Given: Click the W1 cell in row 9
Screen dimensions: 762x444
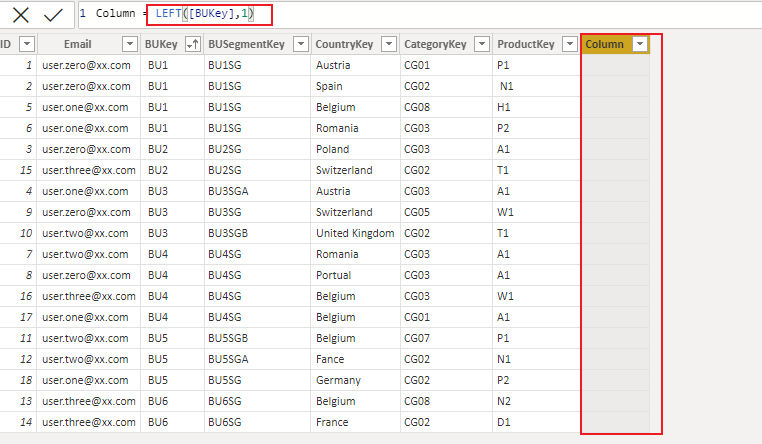Looking at the screenshot, I should 537,212.
